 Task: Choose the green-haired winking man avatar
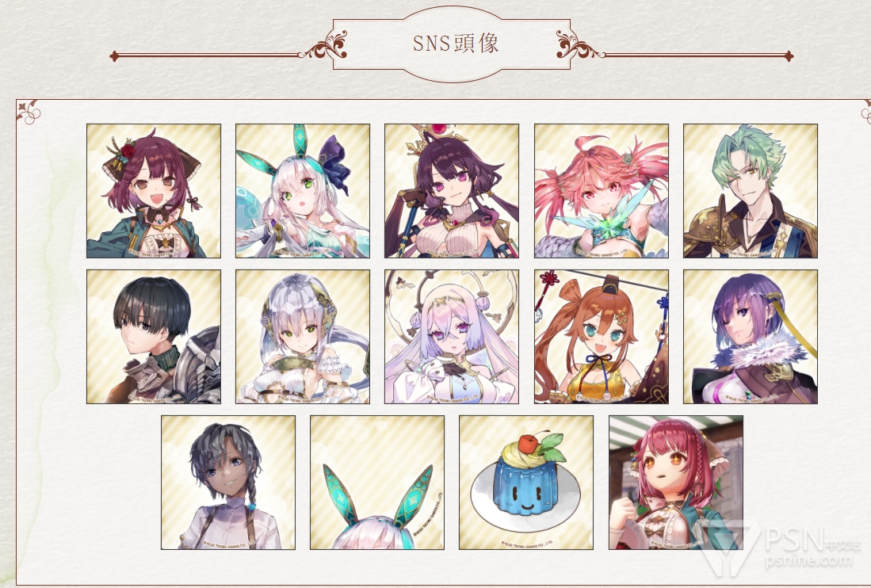(751, 191)
